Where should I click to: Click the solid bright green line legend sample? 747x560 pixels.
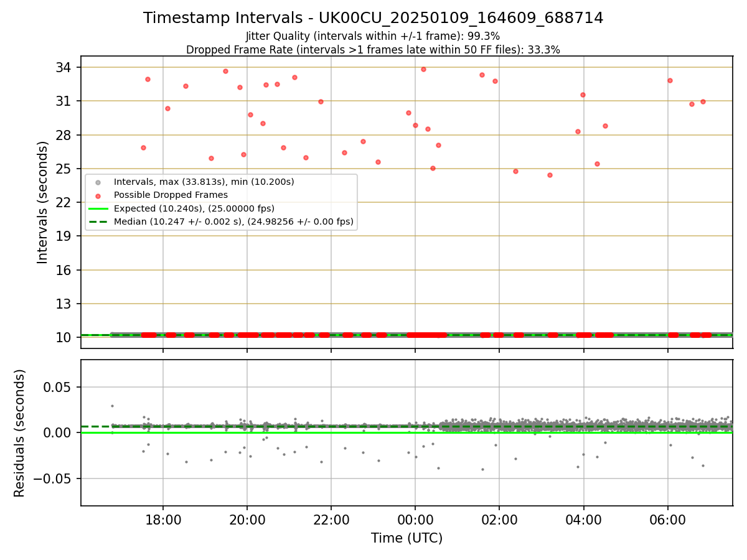click(x=97, y=208)
